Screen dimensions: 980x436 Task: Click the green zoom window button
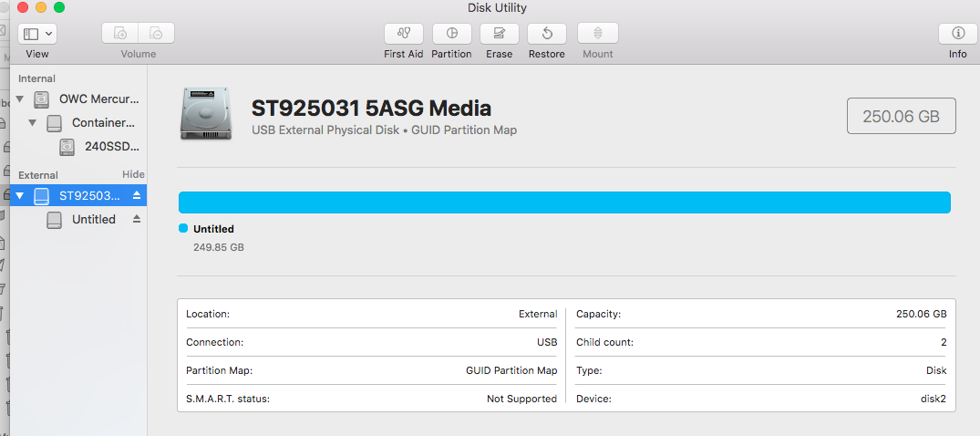[59, 7]
